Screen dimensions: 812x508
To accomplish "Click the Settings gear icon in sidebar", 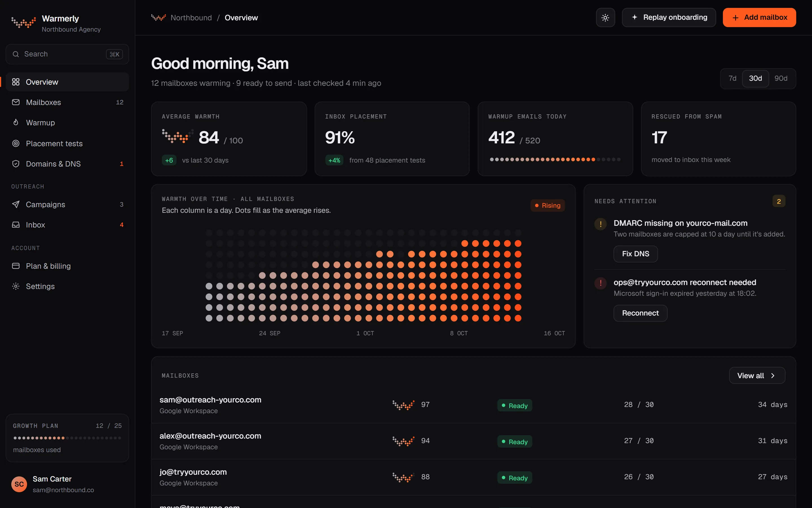I will 16,286.
